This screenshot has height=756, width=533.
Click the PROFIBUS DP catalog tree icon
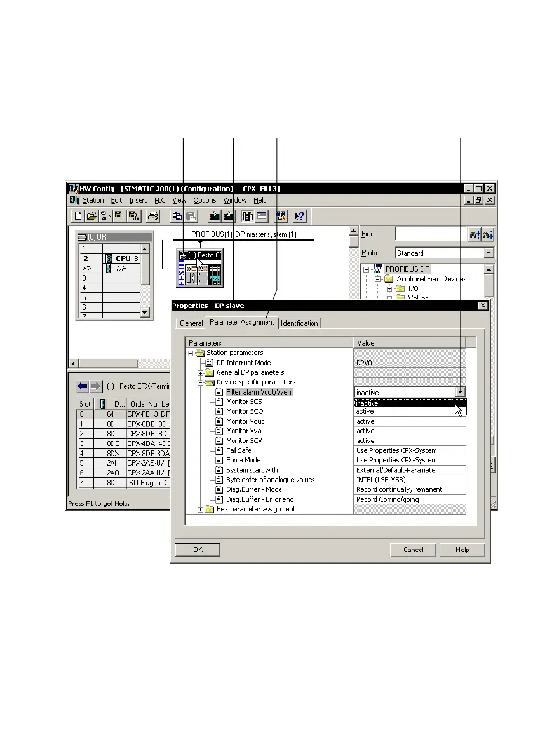coord(377,269)
